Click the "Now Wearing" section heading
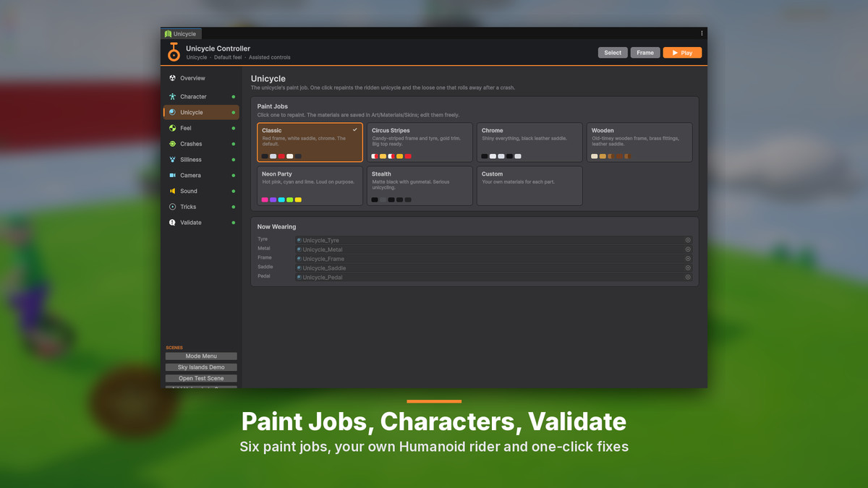868x488 pixels. [x=277, y=227]
